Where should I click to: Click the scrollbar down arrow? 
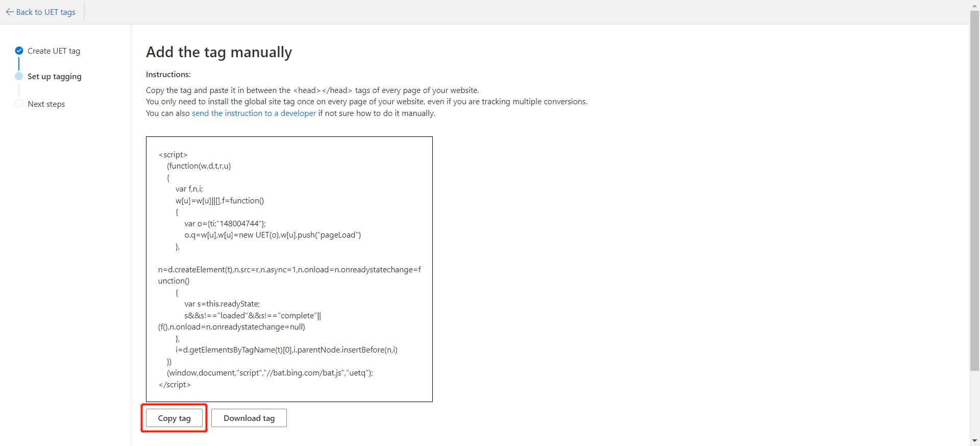pyautogui.click(x=974, y=440)
